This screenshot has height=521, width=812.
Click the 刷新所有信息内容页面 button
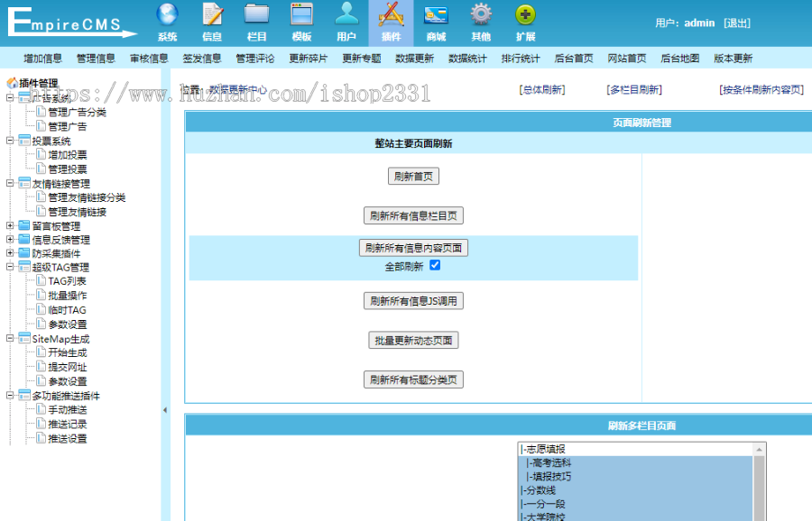click(414, 248)
